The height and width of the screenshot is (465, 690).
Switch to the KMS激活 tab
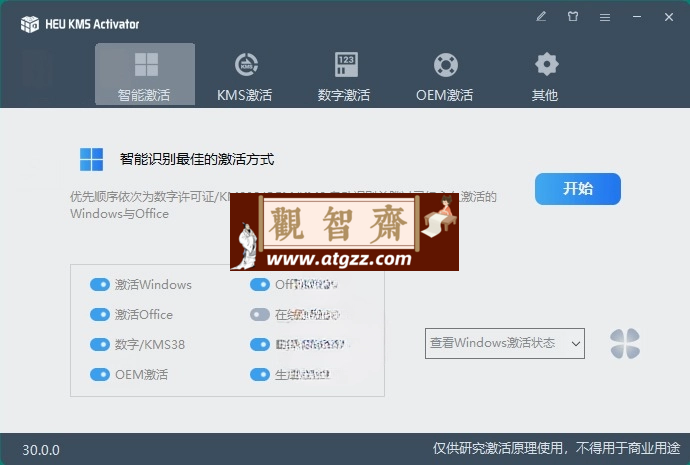click(245, 77)
